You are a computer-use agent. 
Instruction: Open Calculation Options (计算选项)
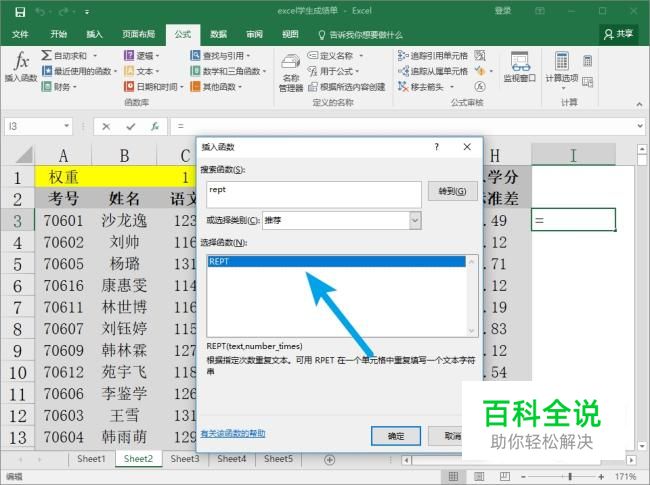[562, 70]
